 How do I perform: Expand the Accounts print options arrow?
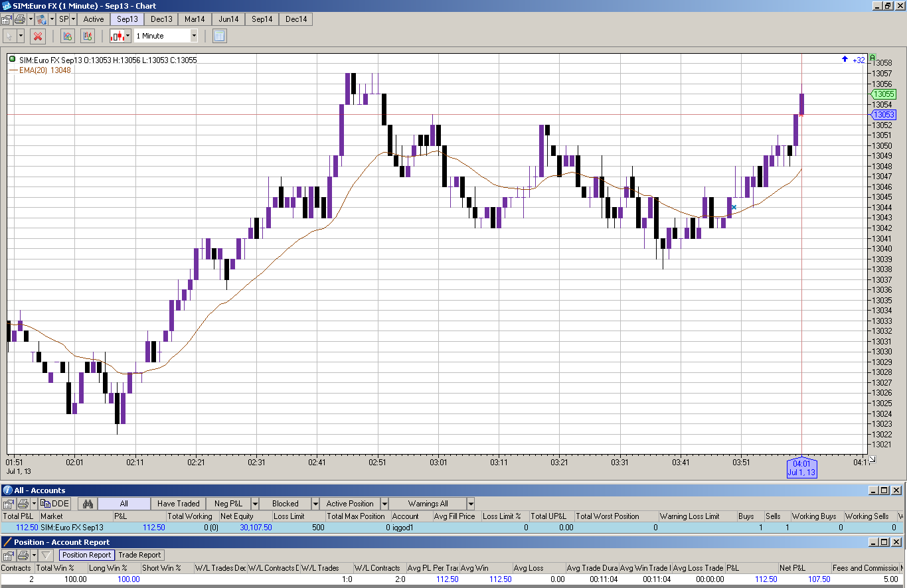(34, 504)
